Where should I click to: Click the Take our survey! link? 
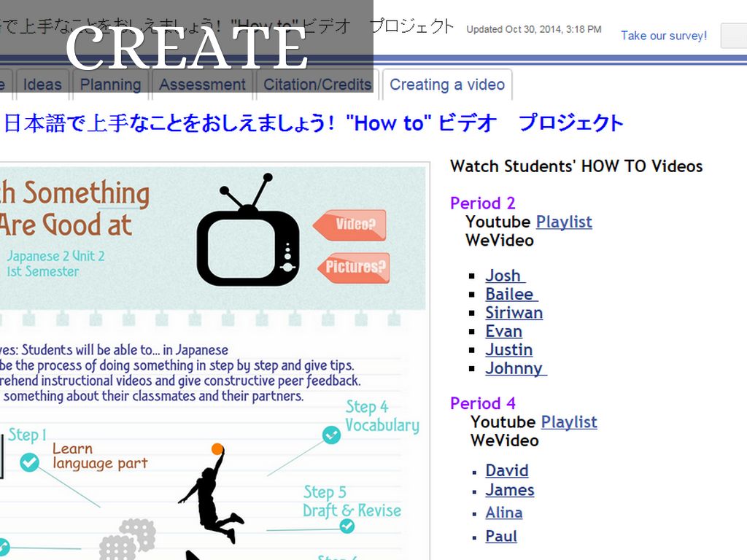click(663, 36)
